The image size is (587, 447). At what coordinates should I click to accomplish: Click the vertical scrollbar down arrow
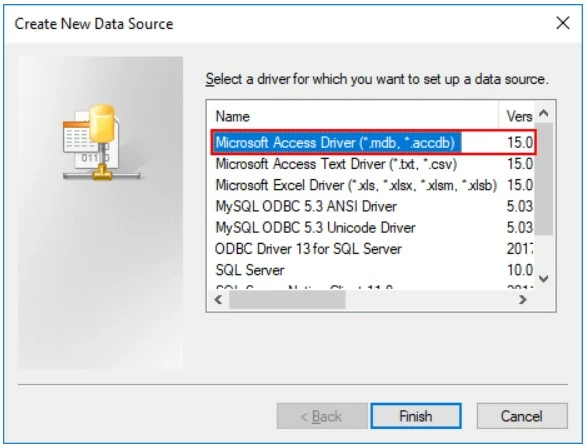click(544, 279)
